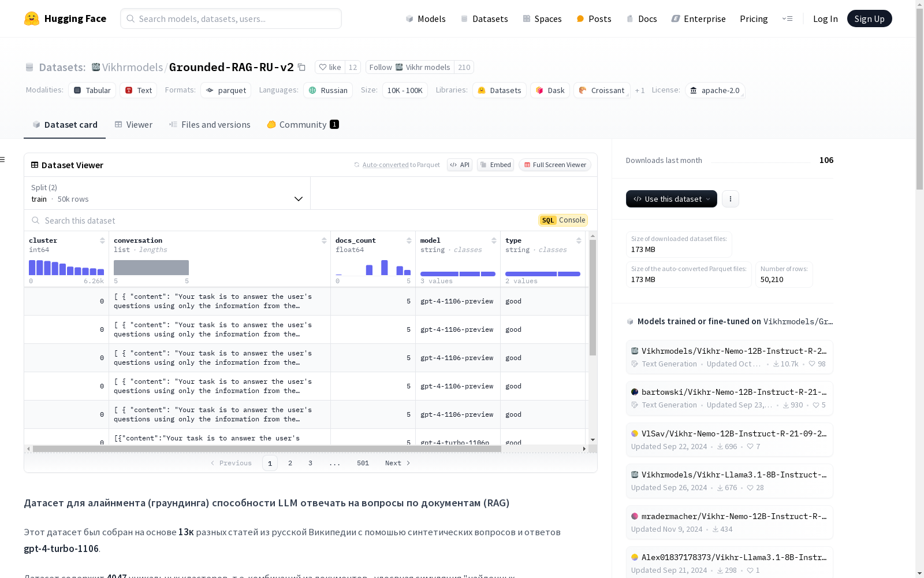Screen dimensions: 924x578
Task: Click the Auto-converted link
Action: pos(385,165)
